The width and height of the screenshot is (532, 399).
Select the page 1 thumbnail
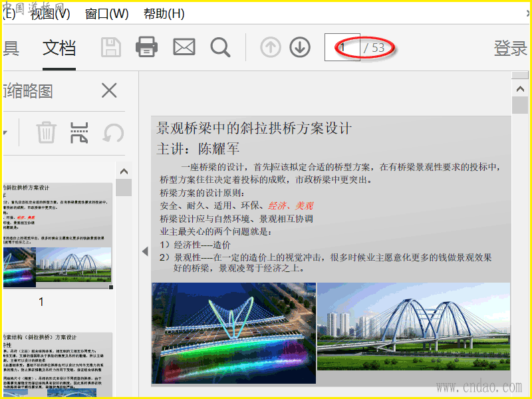click(x=57, y=235)
